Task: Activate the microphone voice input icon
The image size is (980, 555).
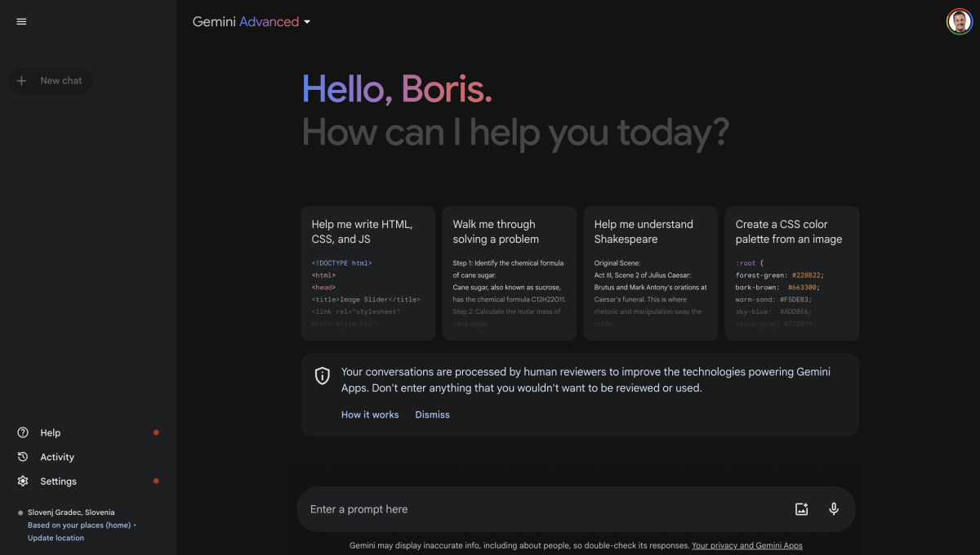Action: [x=834, y=509]
